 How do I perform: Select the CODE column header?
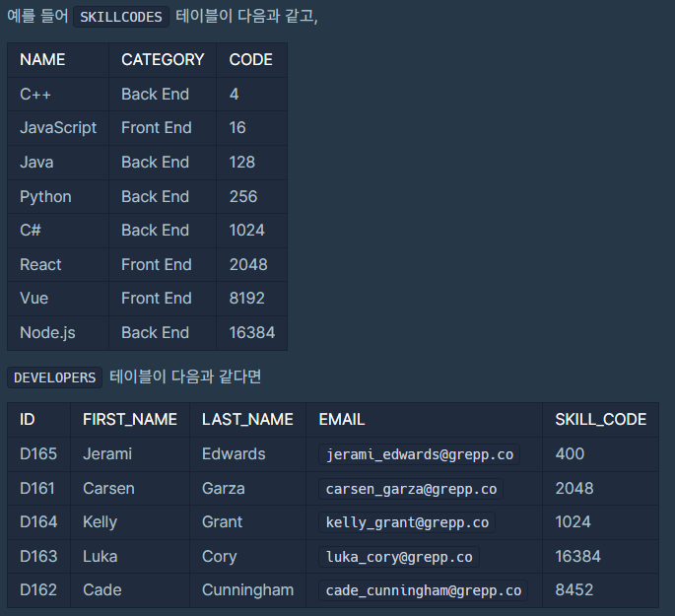251,59
